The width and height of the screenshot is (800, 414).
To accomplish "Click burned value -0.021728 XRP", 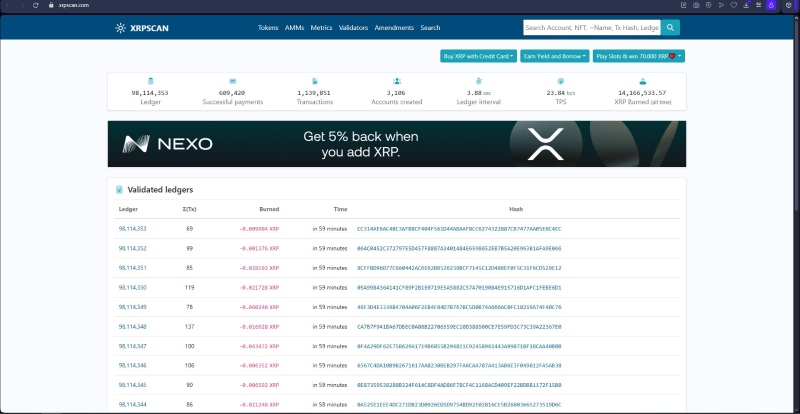I will click(259, 288).
